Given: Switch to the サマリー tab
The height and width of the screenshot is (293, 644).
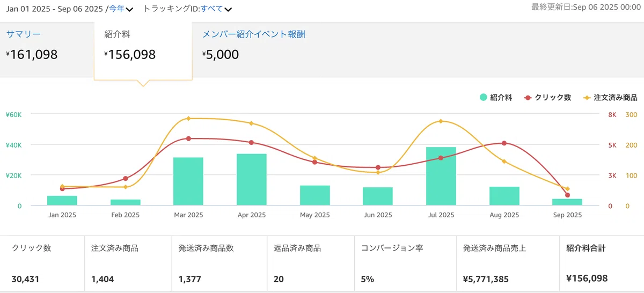Looking at the screenshot, I should click(x=24, y=34).
